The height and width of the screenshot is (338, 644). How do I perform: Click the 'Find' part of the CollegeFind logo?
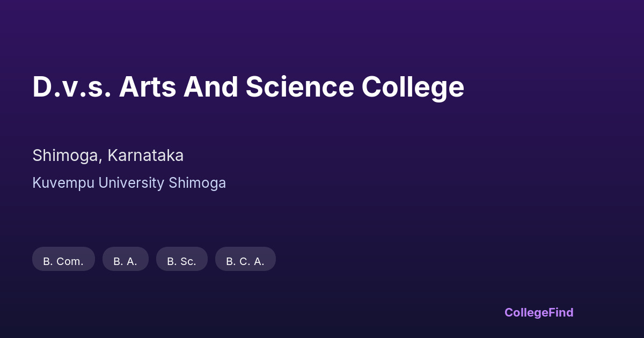click(x=561, y=312)
